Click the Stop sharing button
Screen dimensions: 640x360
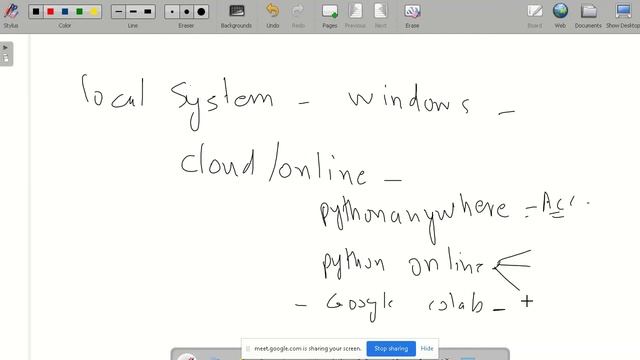pyautogui.click(x=391, y=349)
